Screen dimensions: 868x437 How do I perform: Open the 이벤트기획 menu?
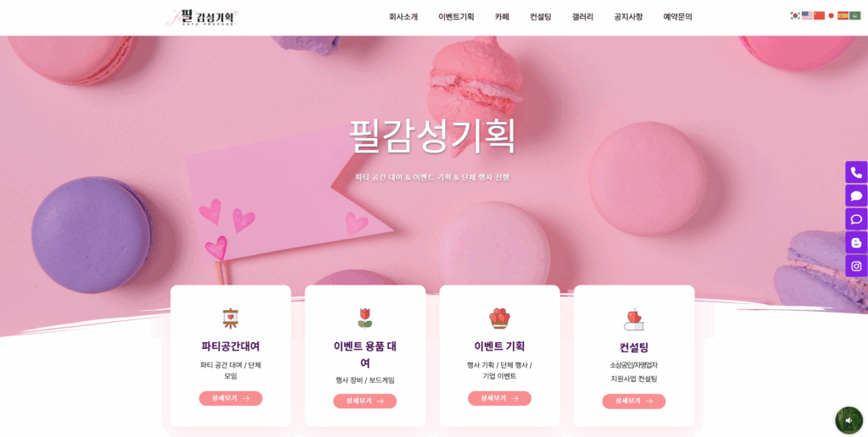point(456,17)
